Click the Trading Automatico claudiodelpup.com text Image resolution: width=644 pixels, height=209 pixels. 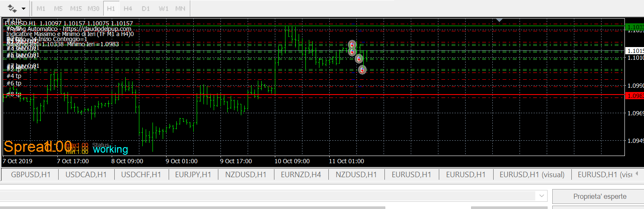pos(69,29)
